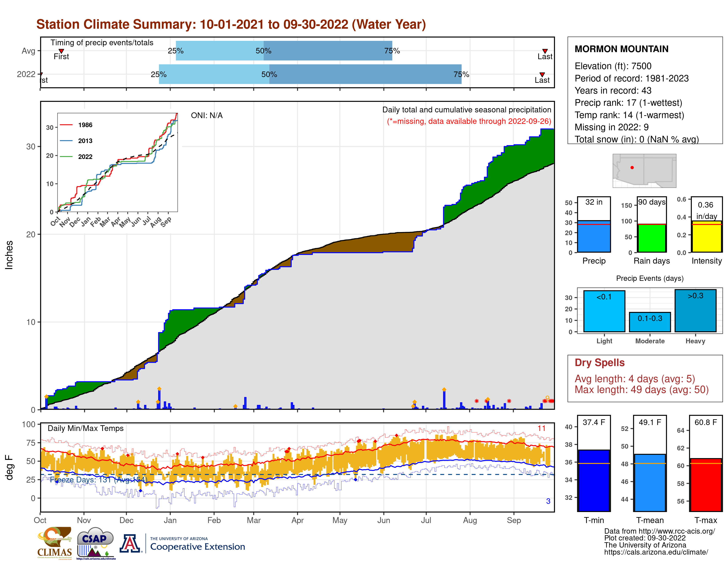The height and width of the screenshot is (563, 728).
Task: Click the blue T-min bar
Action: pyautogui.click(x=594, y=481)
